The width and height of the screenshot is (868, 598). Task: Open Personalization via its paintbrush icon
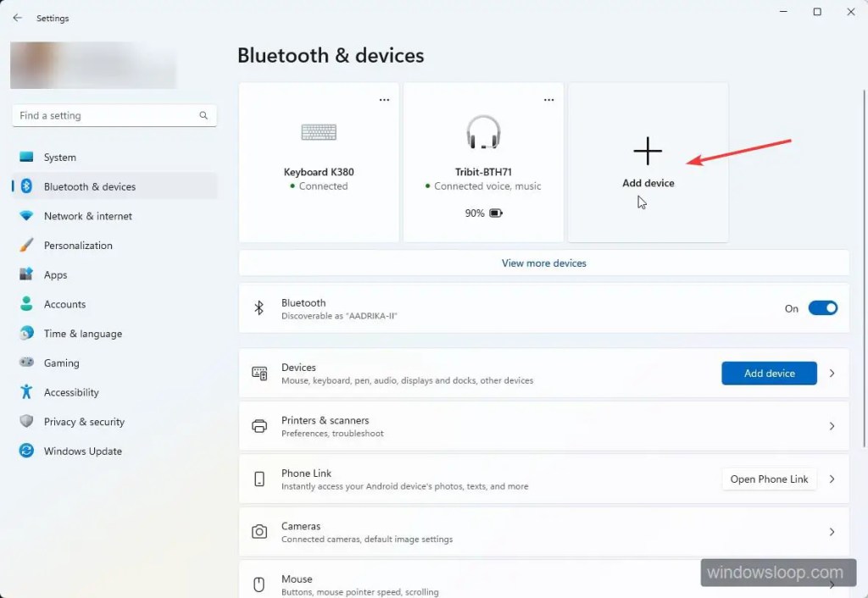[26, 246]
